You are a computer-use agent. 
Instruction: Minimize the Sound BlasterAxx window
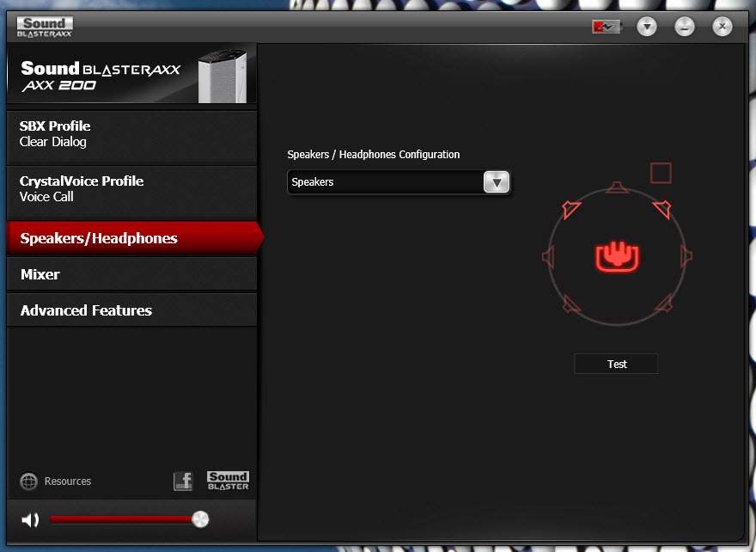point(684,27)
